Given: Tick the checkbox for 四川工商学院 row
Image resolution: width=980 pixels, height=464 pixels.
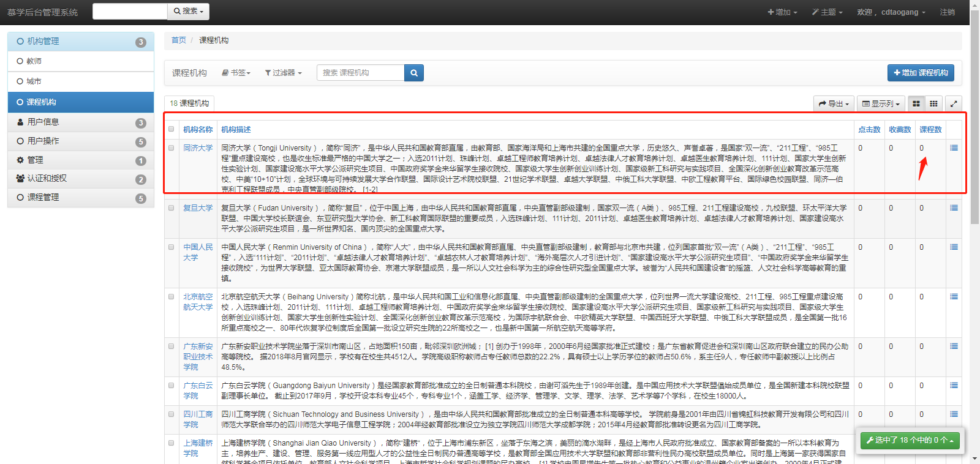Looking at the screenshot, I should click(171, 414).
